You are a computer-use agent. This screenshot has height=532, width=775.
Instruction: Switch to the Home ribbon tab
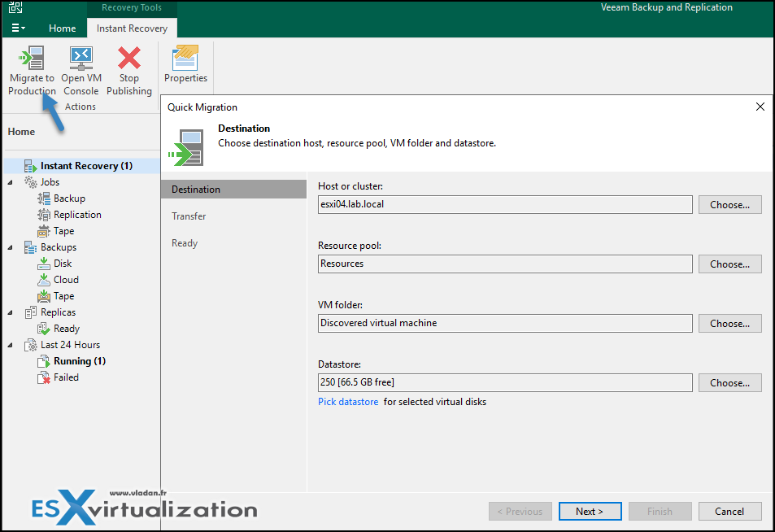63,28
